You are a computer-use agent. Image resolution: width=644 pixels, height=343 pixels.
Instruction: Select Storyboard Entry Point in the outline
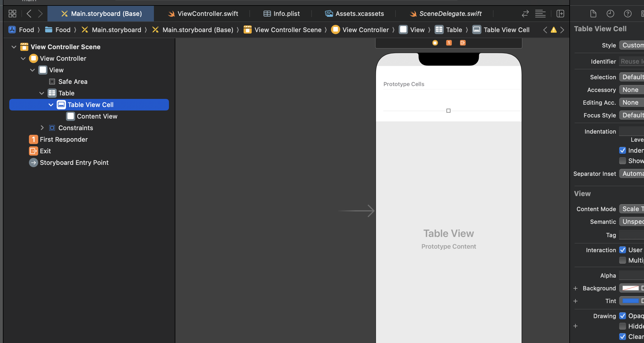(x=69, y=163)
